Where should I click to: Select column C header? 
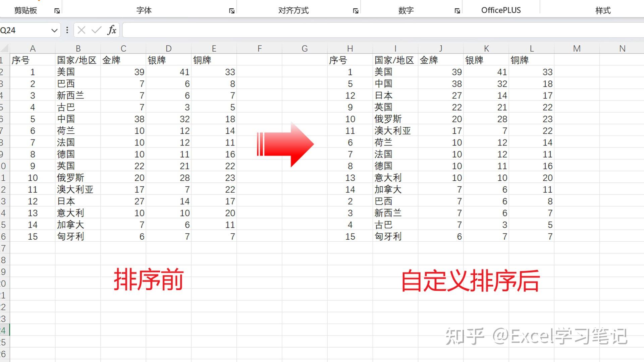(x=123, y=49)
